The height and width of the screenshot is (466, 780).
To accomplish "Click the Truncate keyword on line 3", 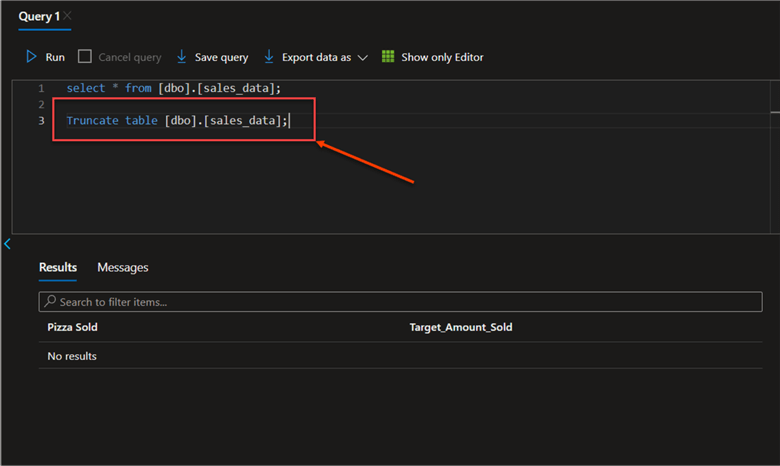I will (92, 120).
